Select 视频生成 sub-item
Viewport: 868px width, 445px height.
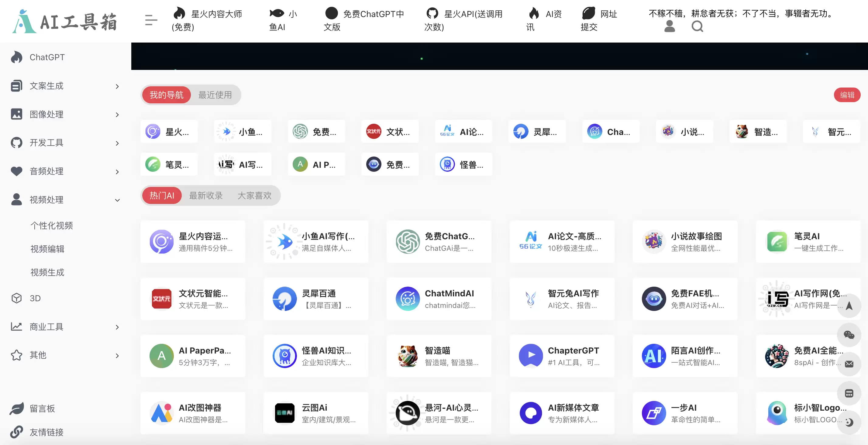point(47,272)
